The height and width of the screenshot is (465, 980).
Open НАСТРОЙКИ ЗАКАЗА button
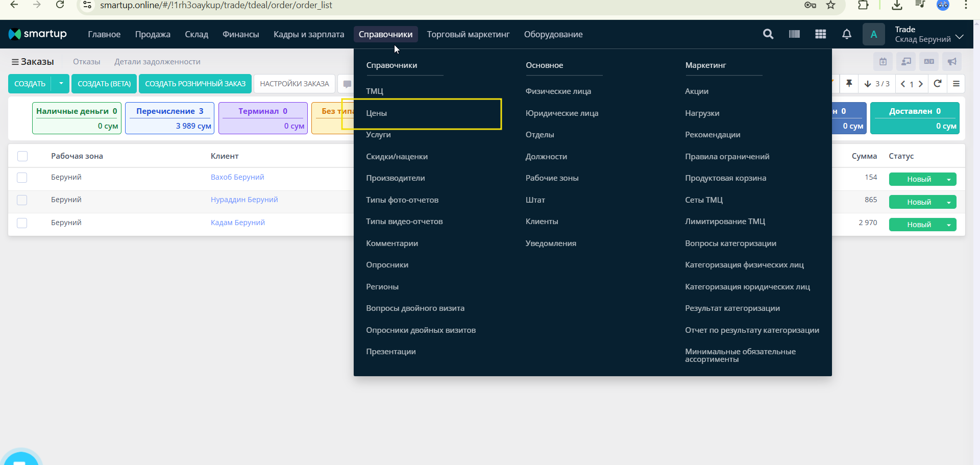295,84
